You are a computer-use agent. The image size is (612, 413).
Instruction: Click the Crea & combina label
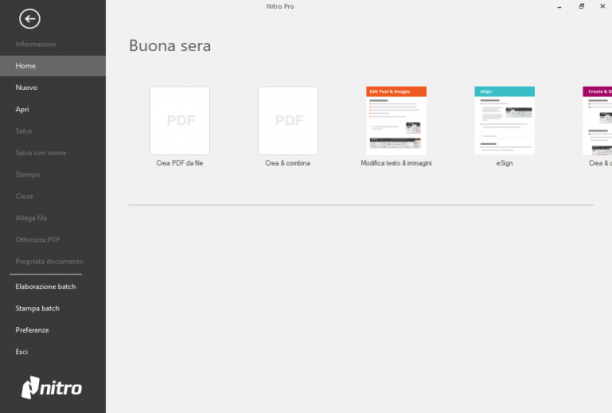288,163
